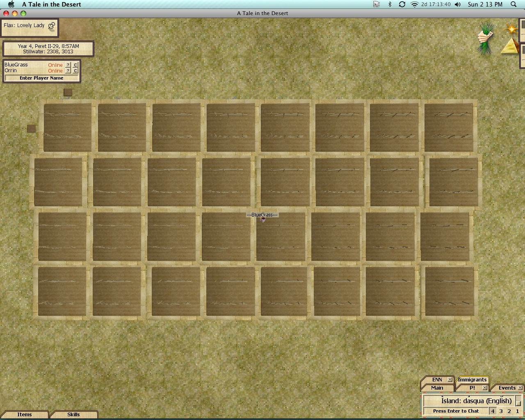Click the hand-shaped menu bar icon

377,4
